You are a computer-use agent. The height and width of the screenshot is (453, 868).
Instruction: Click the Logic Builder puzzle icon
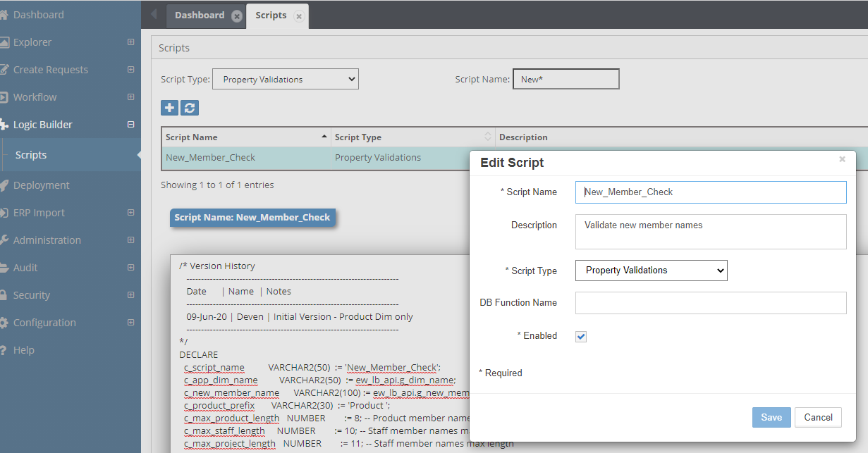5,125
